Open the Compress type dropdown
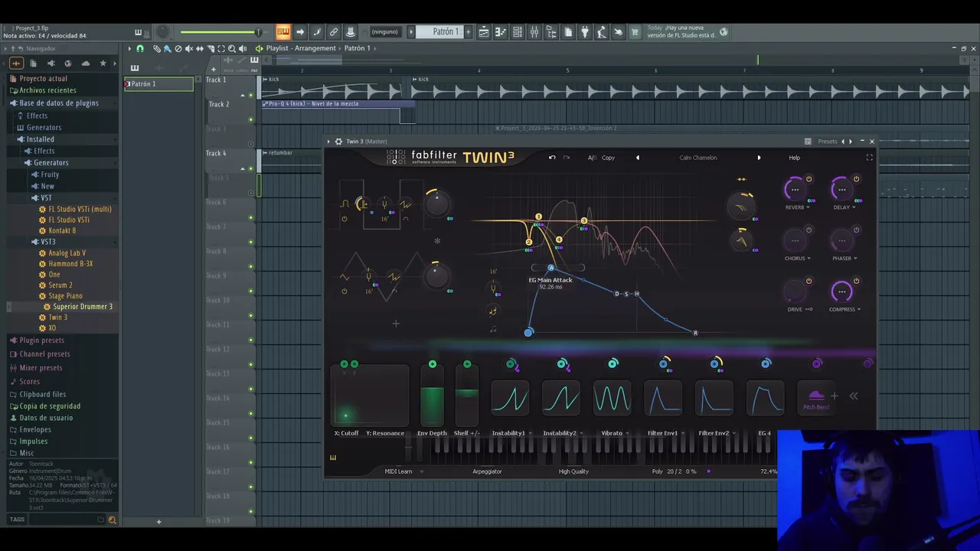980x551 pixels. [859, 310]
